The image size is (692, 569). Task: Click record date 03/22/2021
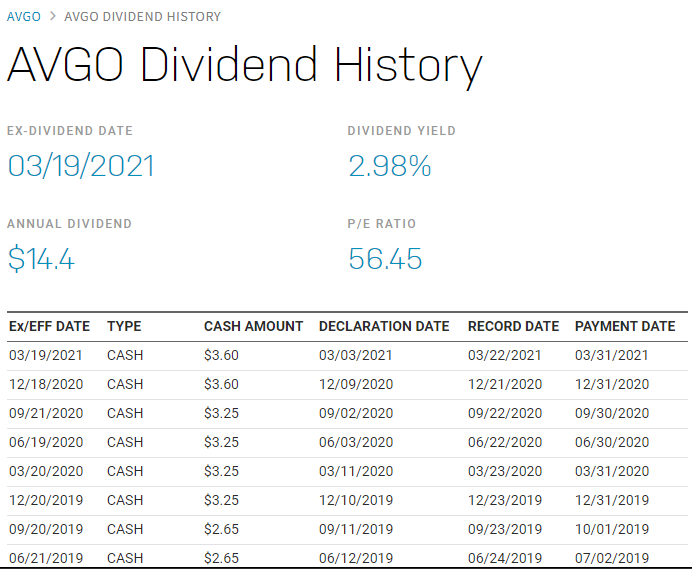[505, 355]
